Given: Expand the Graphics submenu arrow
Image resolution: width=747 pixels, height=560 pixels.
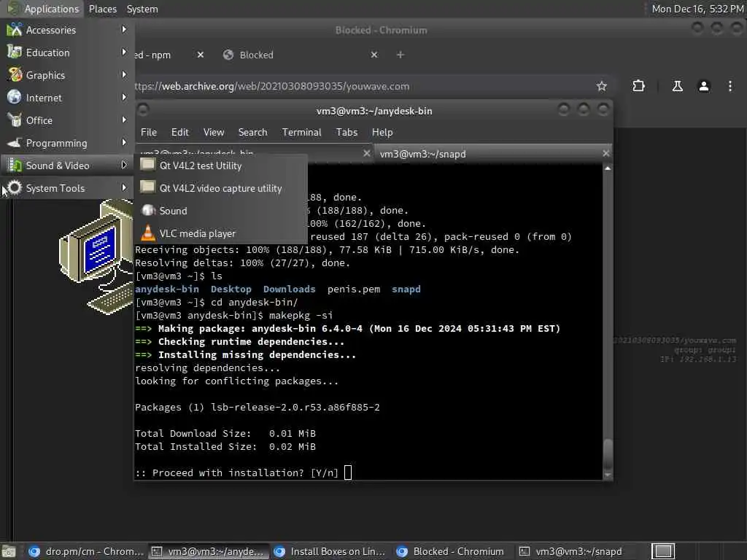Looking at the screenshot, I should coord(124,75).
